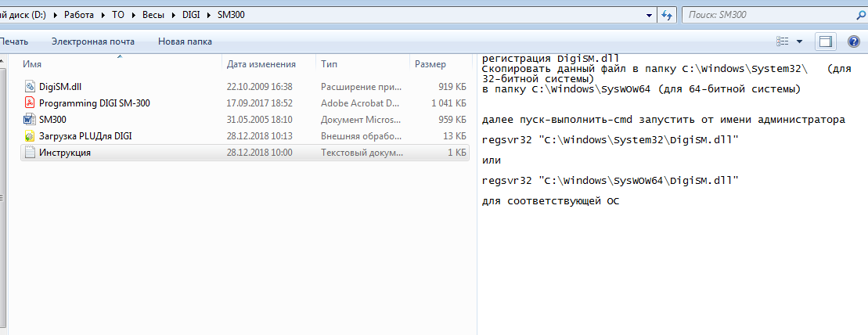Select the Programming DIGI SM-300 PDF icon

pyautogui.click(x=30, y=103)
